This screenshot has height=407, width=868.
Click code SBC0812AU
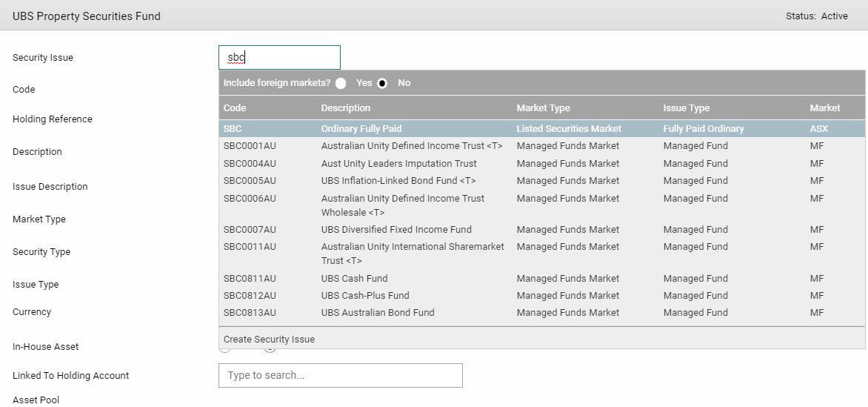(x=250, y=296)
